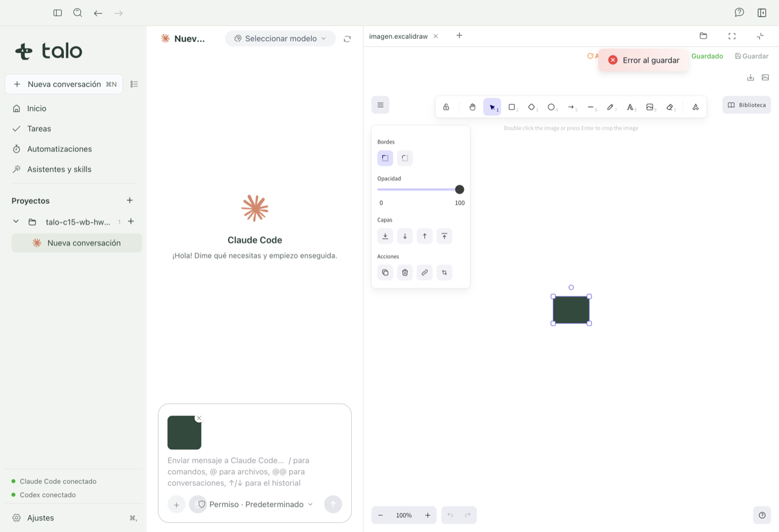Screen dimensions: 779x532
Task: Select the Ellipse shape tool
Action: pyautogui.click(x=551, y=107)
